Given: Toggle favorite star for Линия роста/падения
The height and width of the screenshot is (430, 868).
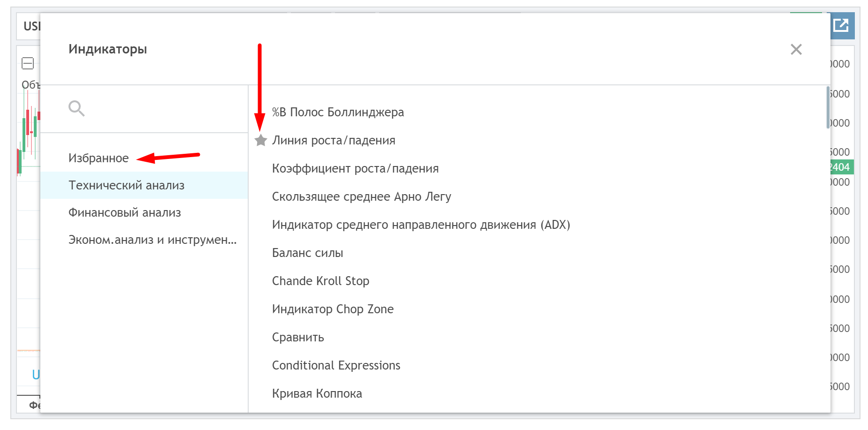Looking at the screenshot, I should [x=261, y=140].
